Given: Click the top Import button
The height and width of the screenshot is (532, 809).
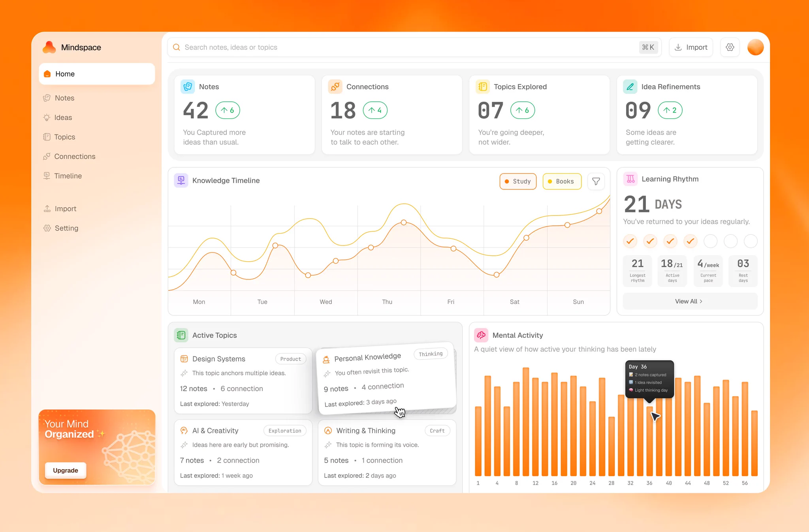Looking at the screenshot, I should tap(691, 47).
